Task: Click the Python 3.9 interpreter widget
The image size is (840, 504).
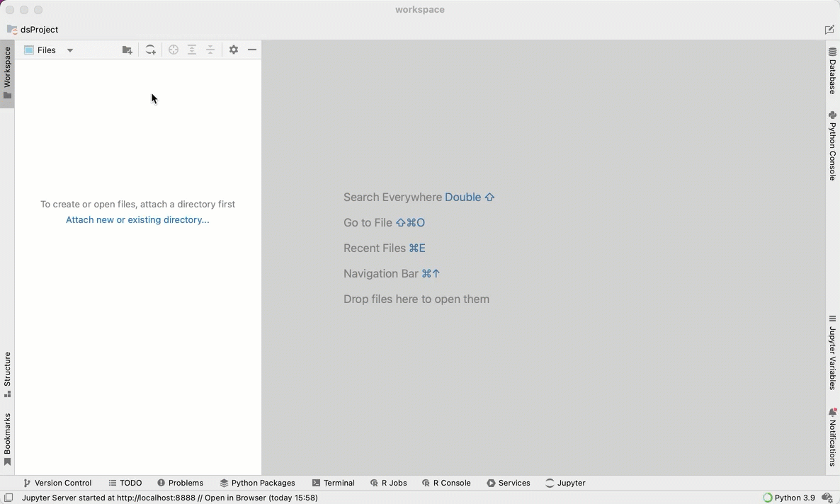Action: [x=789, y=498]
